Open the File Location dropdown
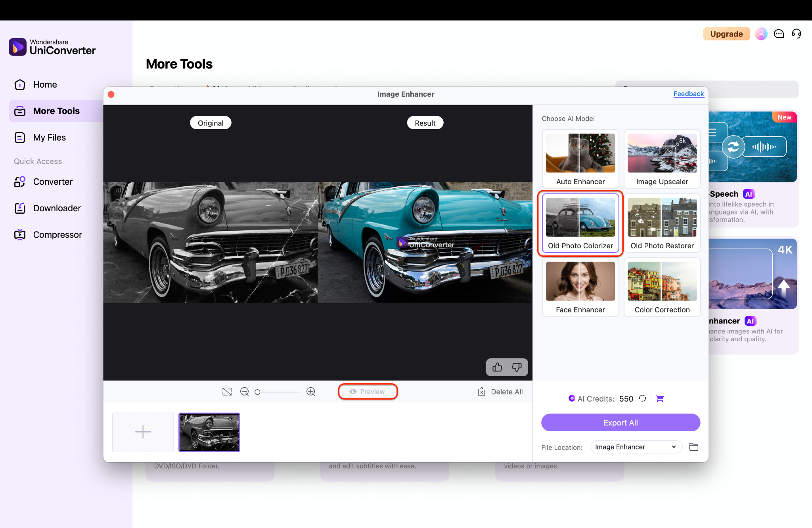The image size is (812, 528). pos(636,447)
